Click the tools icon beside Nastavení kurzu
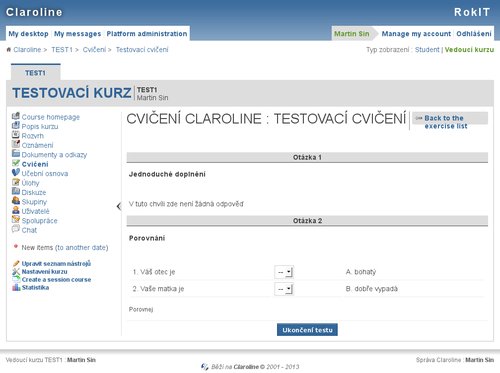The height and width of the screenshot is (373, 500). [16, 271]
